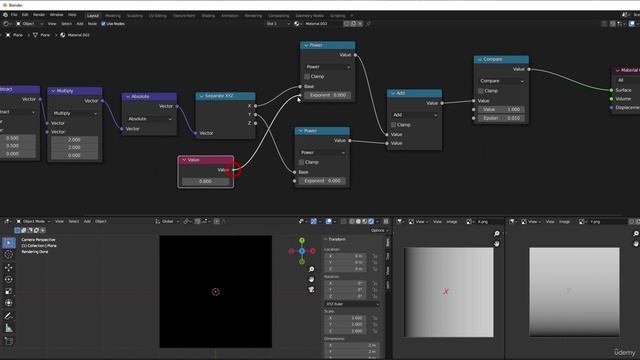Click the pan hand icon in the X.png image editor

(x=497, y=243)
